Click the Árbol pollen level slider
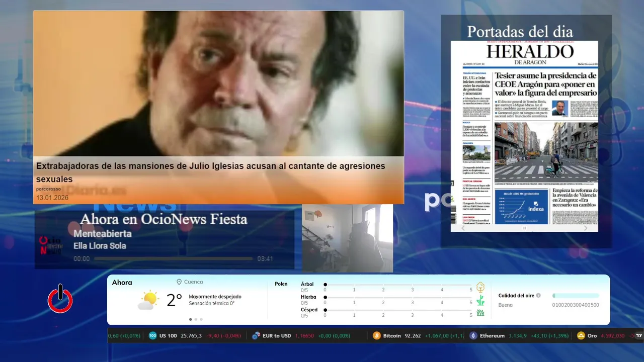Viewport: 644px width, 362px height. pyautogui.click(x=398, y=285)
